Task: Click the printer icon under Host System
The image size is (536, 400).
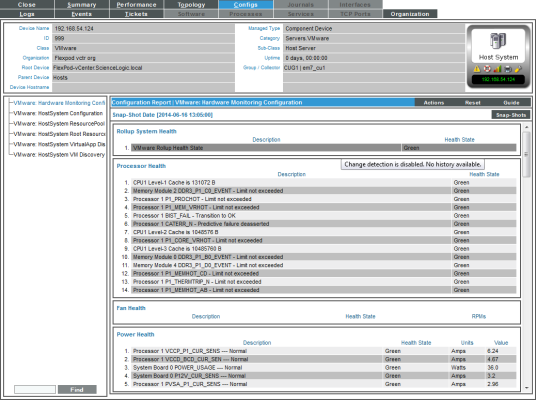Action: point(508,69)
